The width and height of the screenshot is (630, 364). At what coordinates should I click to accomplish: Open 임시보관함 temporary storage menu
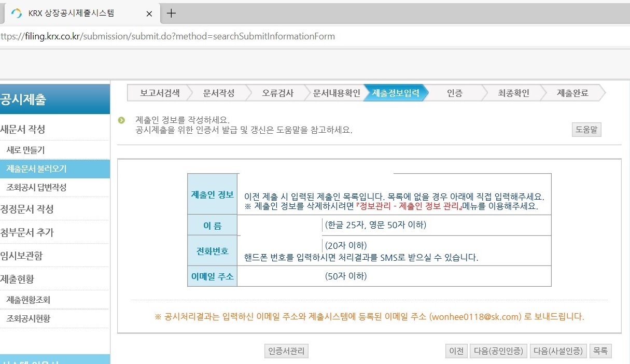pos(21,255)
